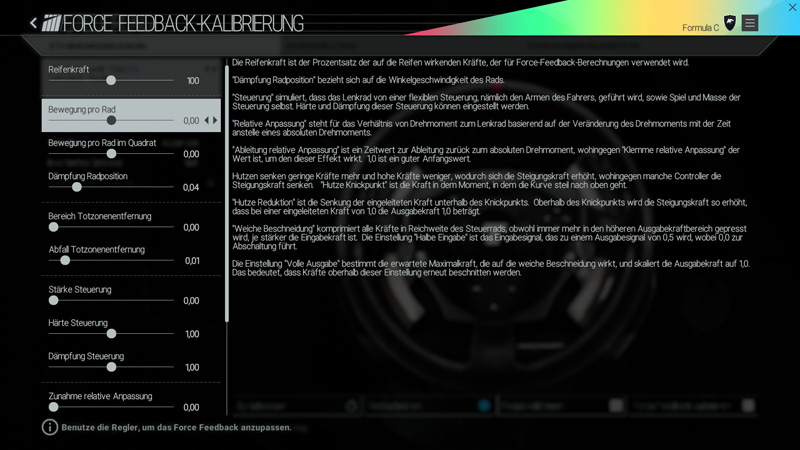Click the Force Feedback-Kalibrierung title
Viewport: 800px width, 450px height.
pos(183,23)
